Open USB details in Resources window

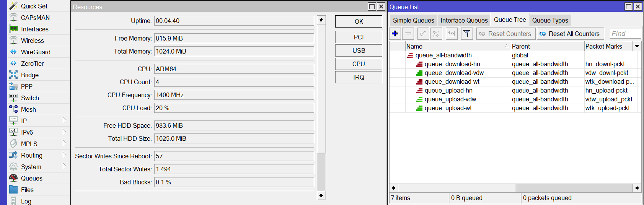359,50
